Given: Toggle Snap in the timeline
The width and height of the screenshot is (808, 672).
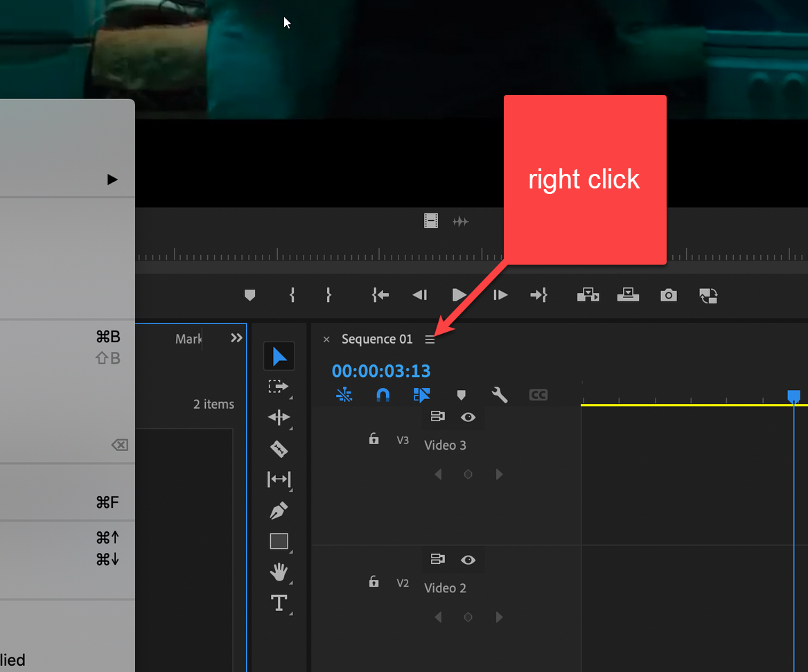Looking at the screenshot, I should coord(383,395).
